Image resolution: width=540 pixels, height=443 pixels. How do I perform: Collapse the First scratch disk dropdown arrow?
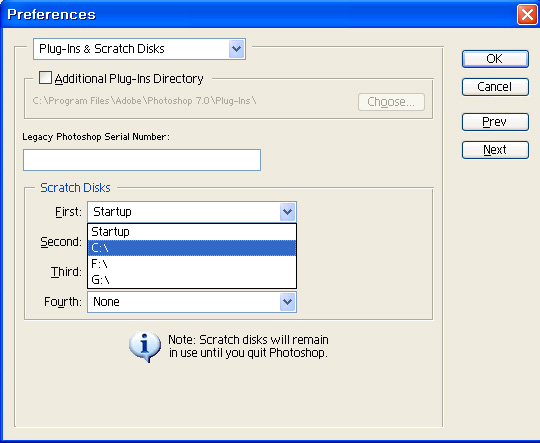(288, 212)
